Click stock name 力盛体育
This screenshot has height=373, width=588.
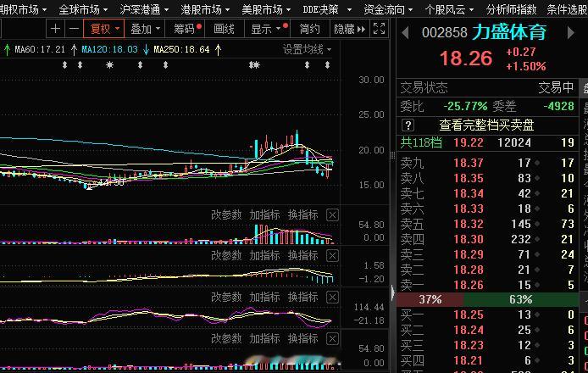(x=509, y=32)
